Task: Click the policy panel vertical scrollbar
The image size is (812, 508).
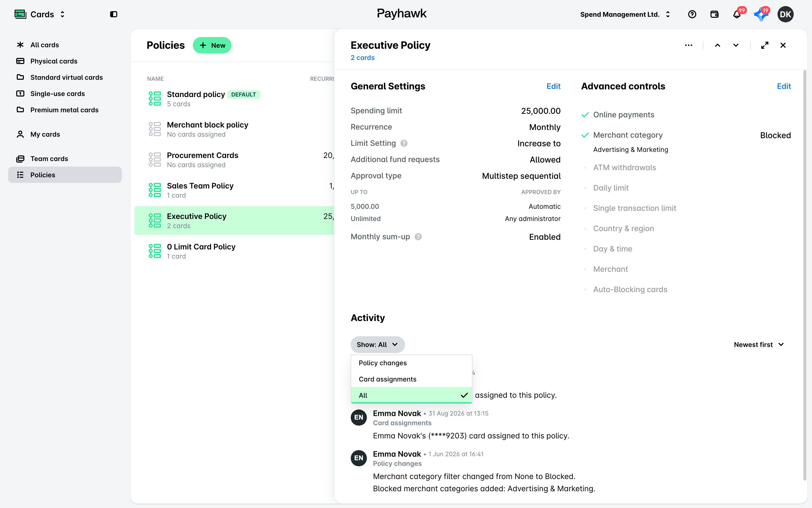Action: click(805, 276)
